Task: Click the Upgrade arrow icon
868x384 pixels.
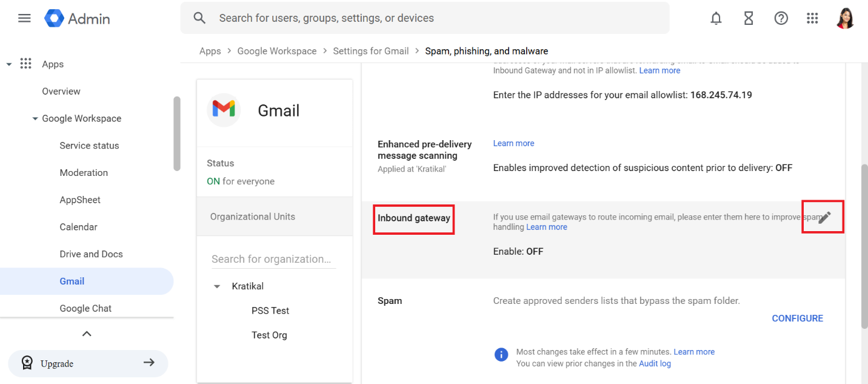Action: tap(149, 363)
